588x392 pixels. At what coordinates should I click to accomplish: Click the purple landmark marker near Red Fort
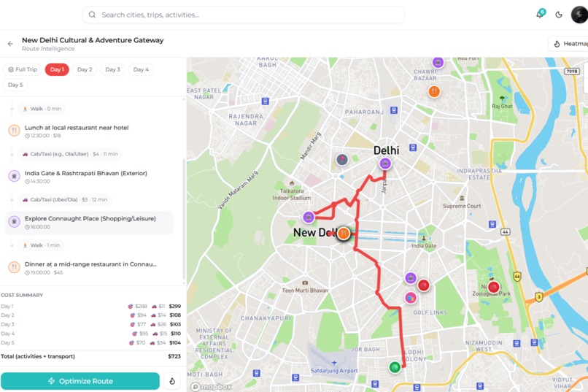click(x=438, y=62)
